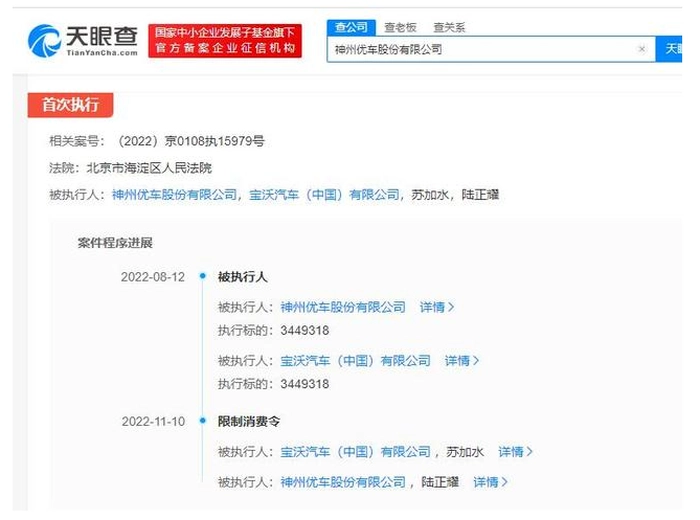Clear the search box with the x icon
Viewport: 700px width, 520px height.
coord(642,48)
